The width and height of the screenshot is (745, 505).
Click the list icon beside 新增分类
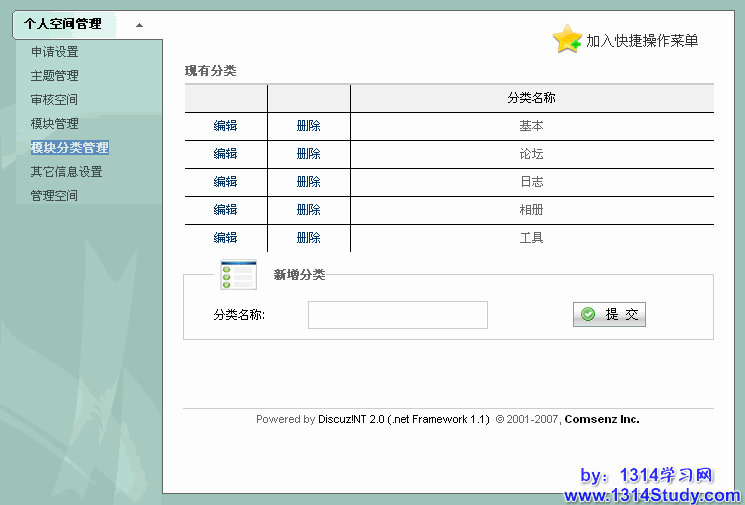click(238, 274)
